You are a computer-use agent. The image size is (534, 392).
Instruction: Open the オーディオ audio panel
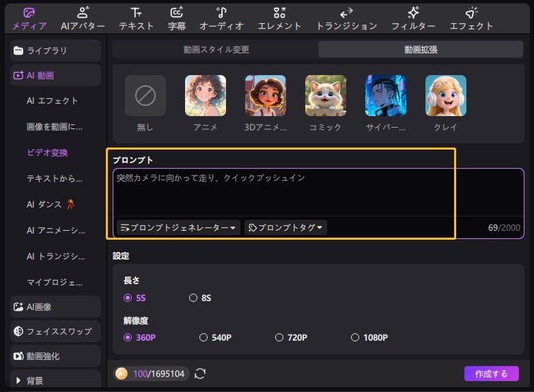click(x=221, y=18)
